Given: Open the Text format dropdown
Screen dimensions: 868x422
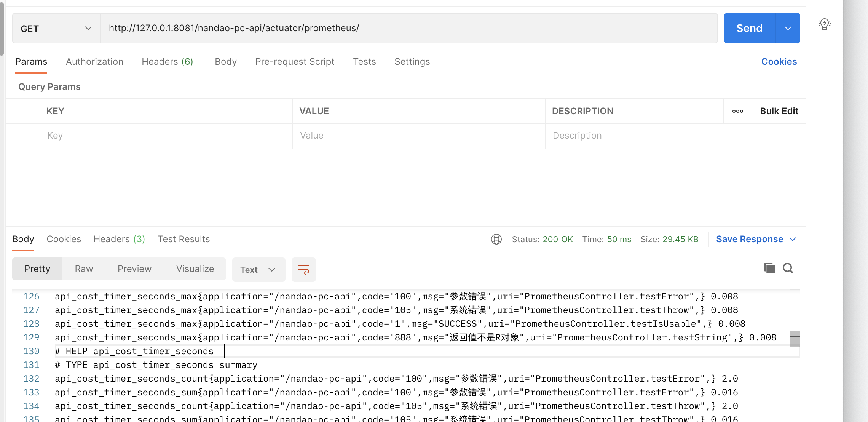Looking at the screenshot, I should point(258,270).
